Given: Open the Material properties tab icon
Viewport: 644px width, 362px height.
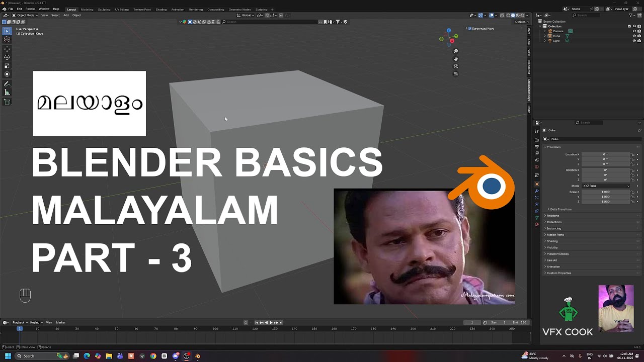Looking at the screenshot, I should click(537, 225).
